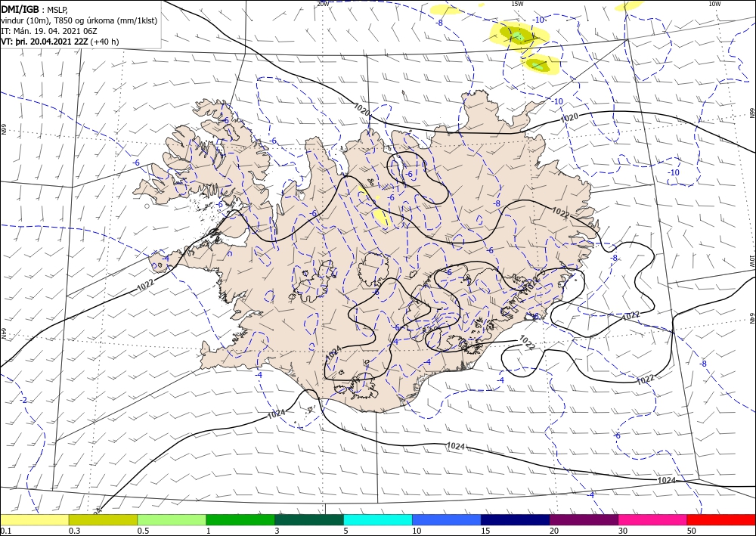Click the '30' legend scale value
This screenshot has width=756, height=536.
622,531
